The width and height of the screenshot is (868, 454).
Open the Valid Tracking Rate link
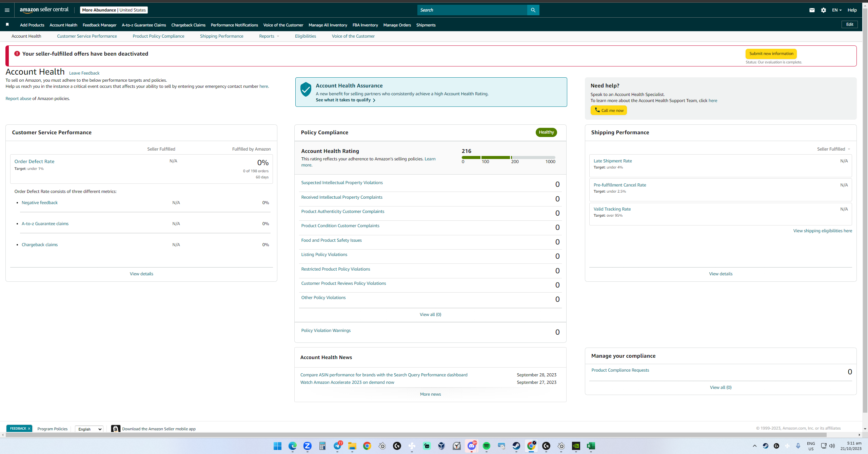coord(612,209)
